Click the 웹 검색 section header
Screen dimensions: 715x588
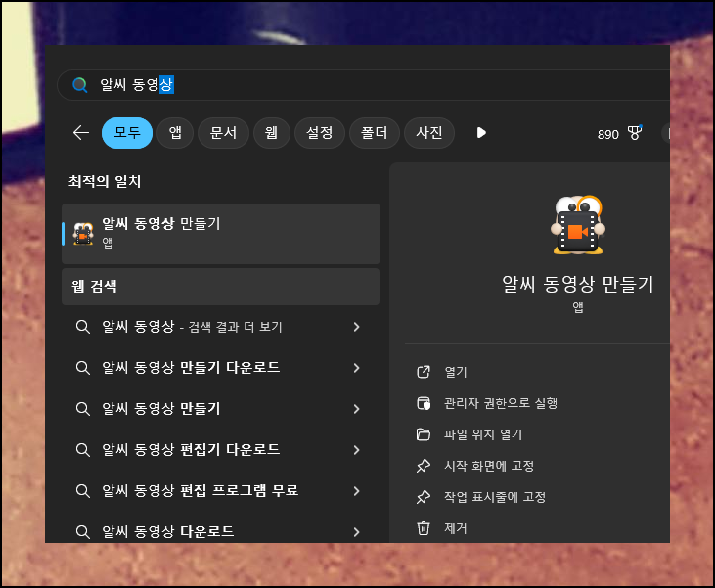click(x=220, y=287)
